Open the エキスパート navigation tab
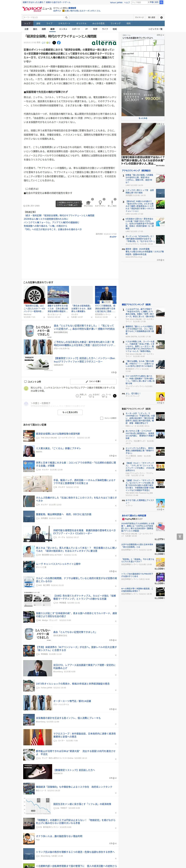The width and height of the screenshot is (186, 868). tap(64, 24)
